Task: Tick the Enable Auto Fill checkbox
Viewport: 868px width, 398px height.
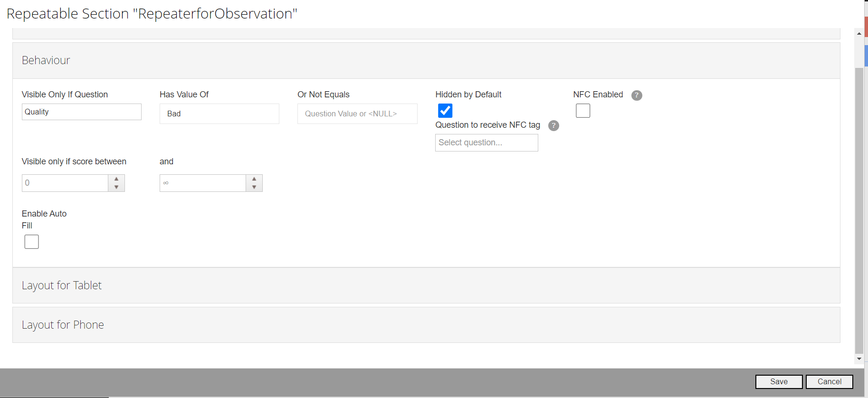Action: click(x=32, y=242)
